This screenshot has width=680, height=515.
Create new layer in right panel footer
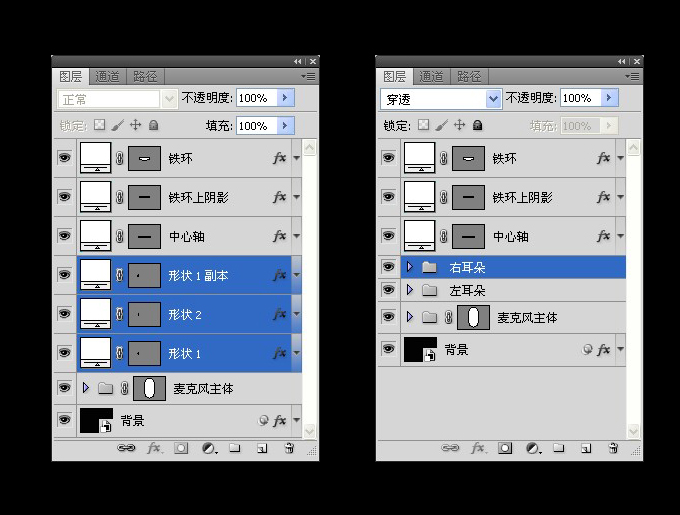pos(586,448)
